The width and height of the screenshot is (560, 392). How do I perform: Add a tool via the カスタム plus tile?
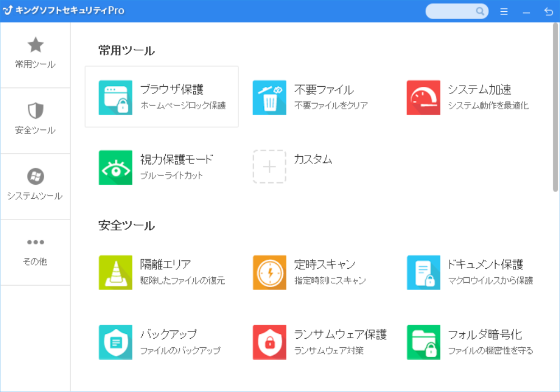(269, 166)
